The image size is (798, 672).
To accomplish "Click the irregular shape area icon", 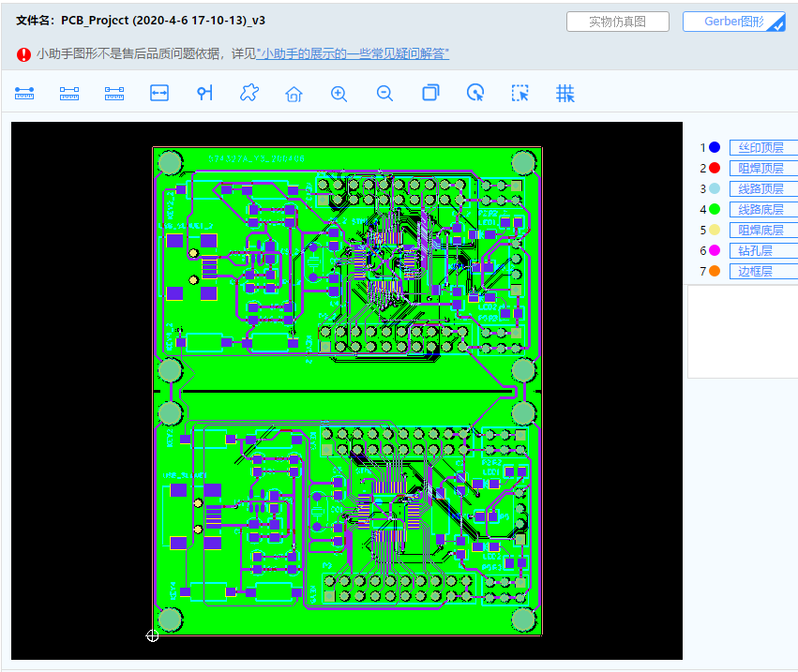I will [249, 93].
